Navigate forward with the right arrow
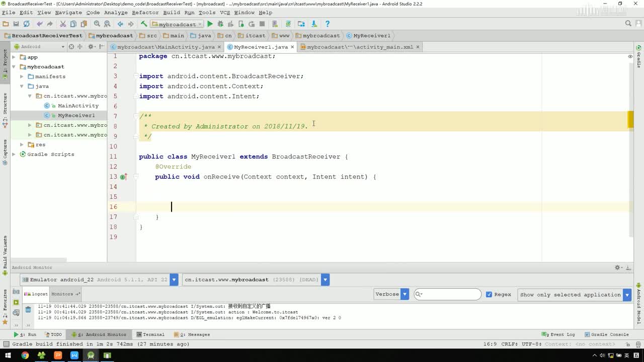 click(x=131, y=24)
